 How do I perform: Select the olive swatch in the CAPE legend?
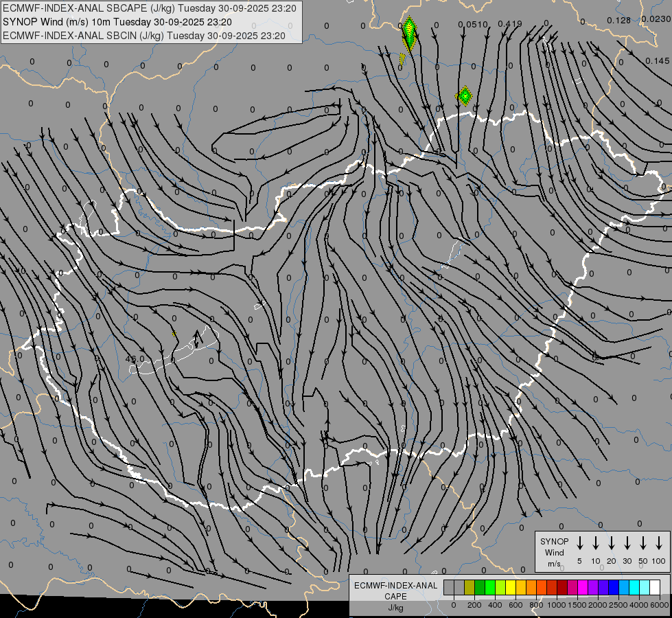coord(470,588)
